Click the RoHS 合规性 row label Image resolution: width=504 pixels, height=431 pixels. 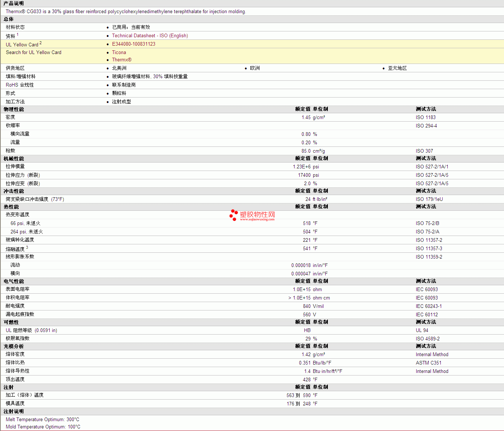coord(20,85)
